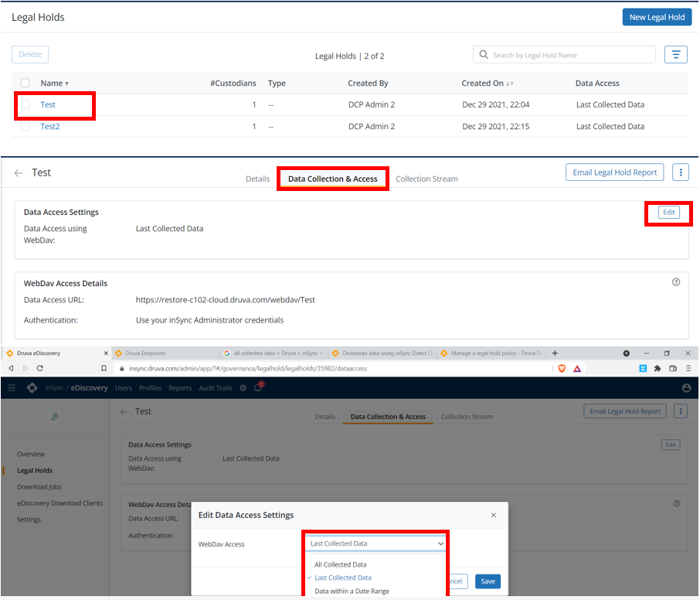700x600 pixels.
Task: Expand the WebDav Access dropdown
Action: point(375,544)
